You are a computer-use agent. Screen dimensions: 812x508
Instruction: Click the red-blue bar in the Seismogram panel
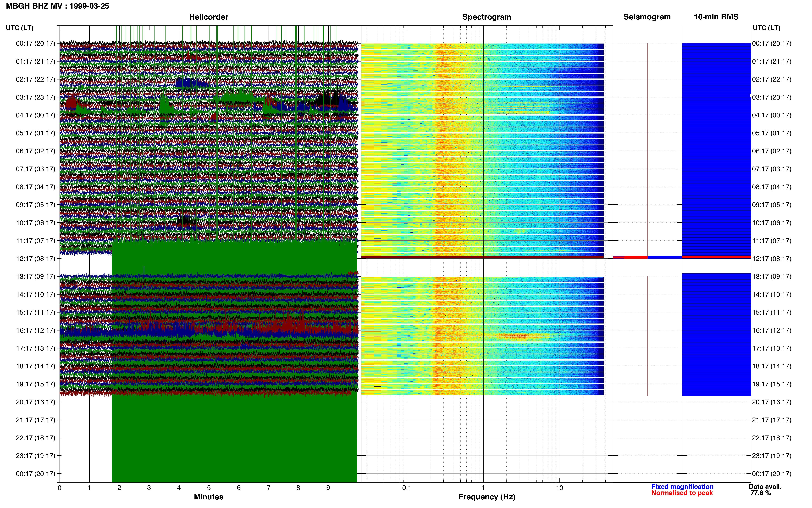[x=647, y=257]
